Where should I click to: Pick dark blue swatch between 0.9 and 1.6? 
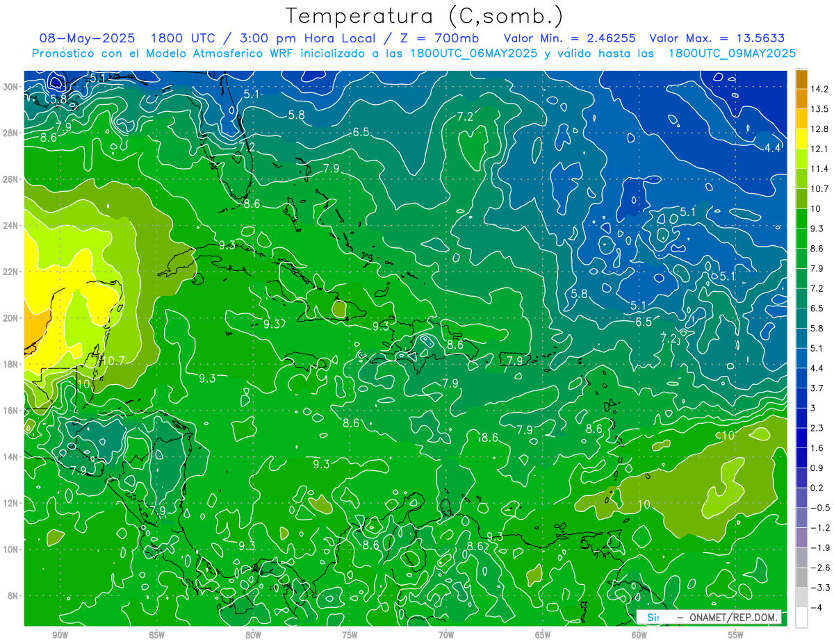click(x=801, y=458)
